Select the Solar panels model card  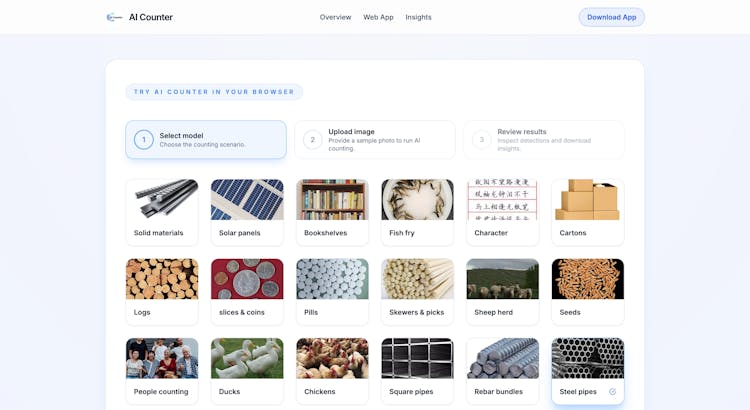(x=247, y=212)
